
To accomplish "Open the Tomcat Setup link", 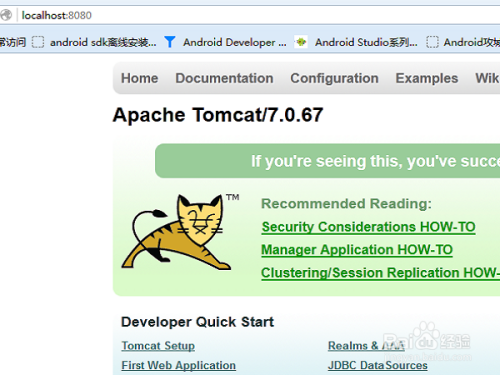I will [x=158, y=346].
